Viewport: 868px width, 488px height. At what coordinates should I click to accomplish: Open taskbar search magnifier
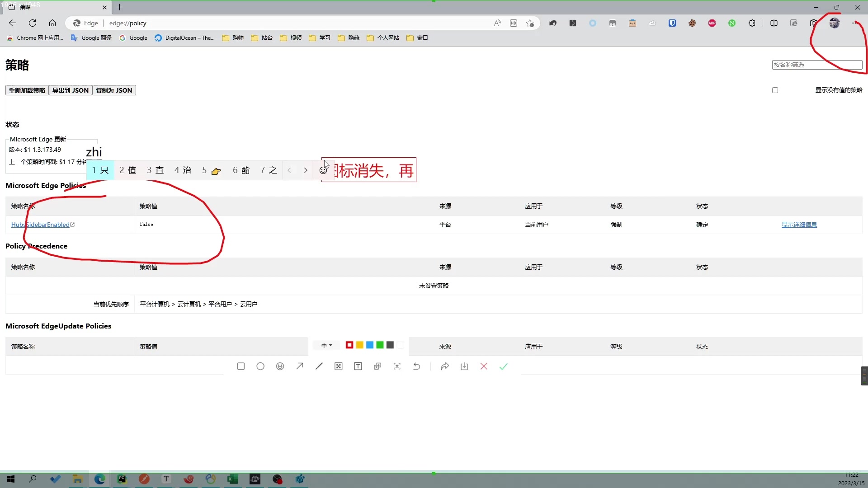(x=33, y=479)
